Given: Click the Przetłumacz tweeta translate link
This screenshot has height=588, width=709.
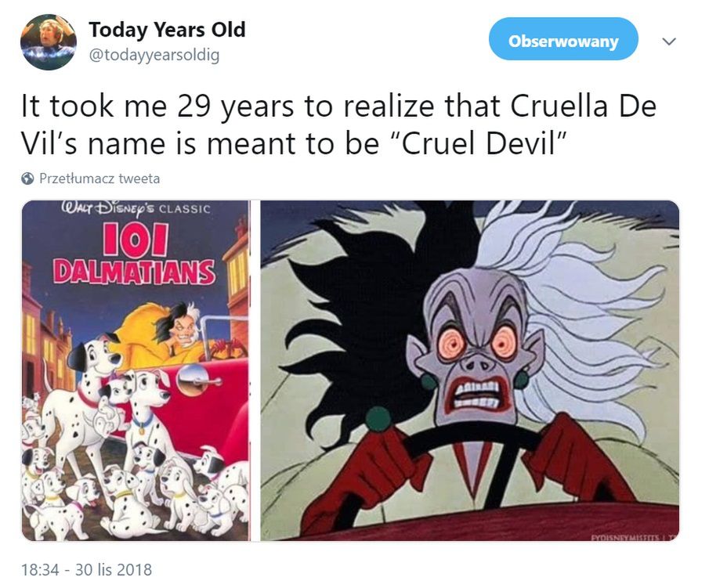Looking at the screenshot, I should point(99,179).
